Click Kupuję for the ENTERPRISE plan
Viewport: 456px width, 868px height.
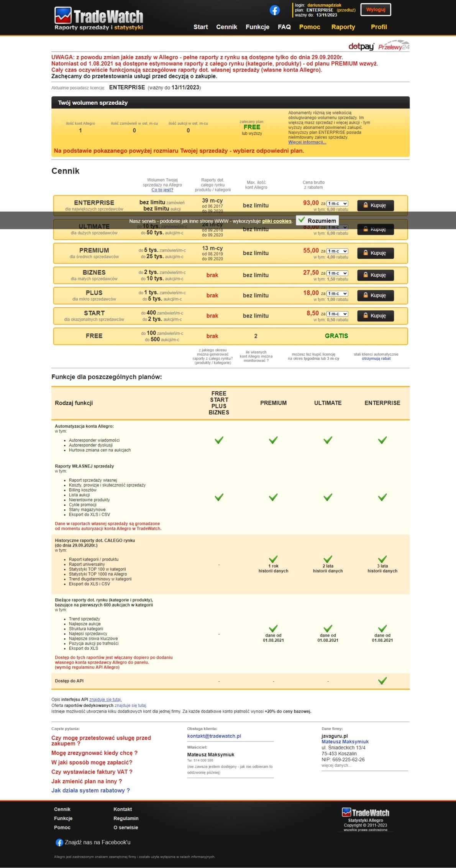click(375, 205)
